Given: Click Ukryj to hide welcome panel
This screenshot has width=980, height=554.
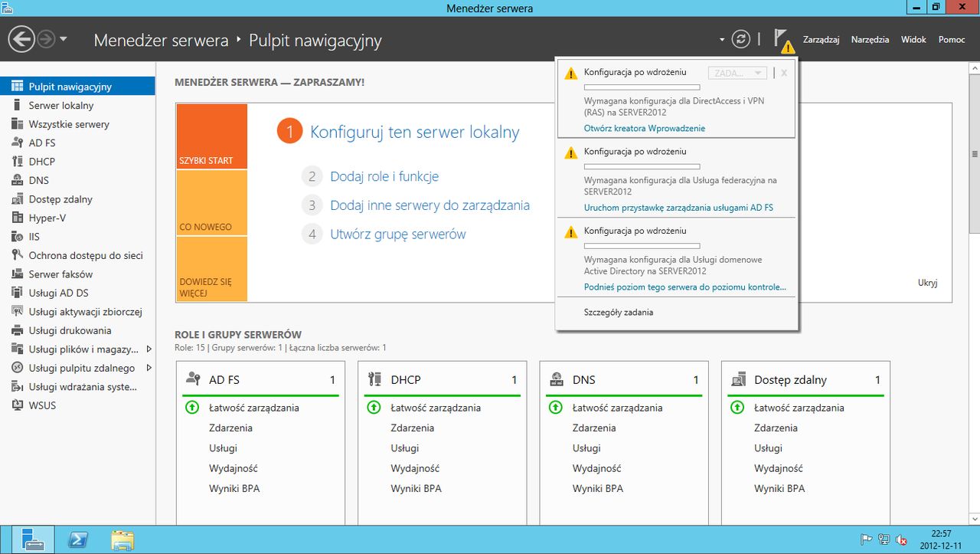Looking at the screenshot, I should point(927,283).
